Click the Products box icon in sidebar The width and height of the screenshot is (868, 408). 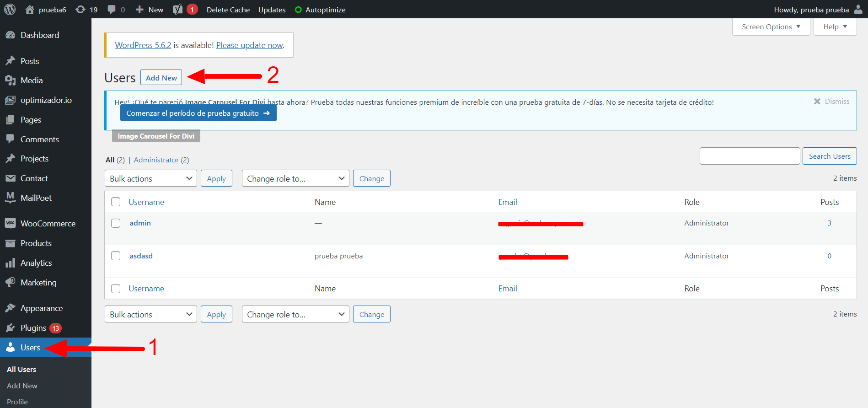tap(10, 243)
